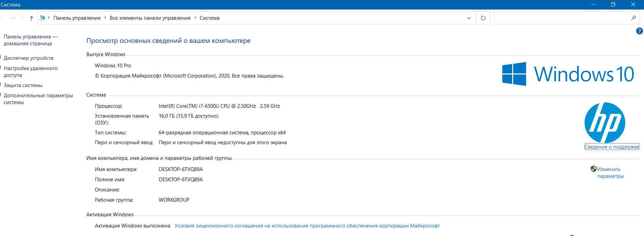
Task: Expand chevron after Панель управления breadcrumb
Action: [x=105, y=18]
